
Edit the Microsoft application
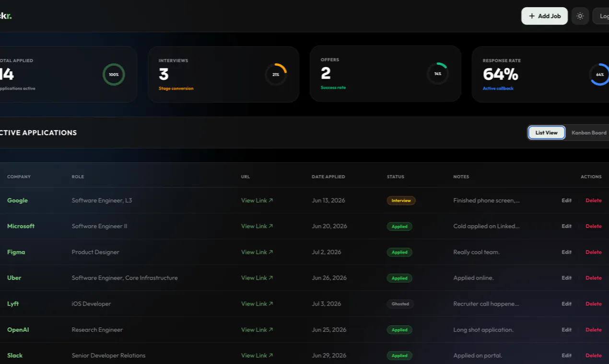(x=567, y=226)
